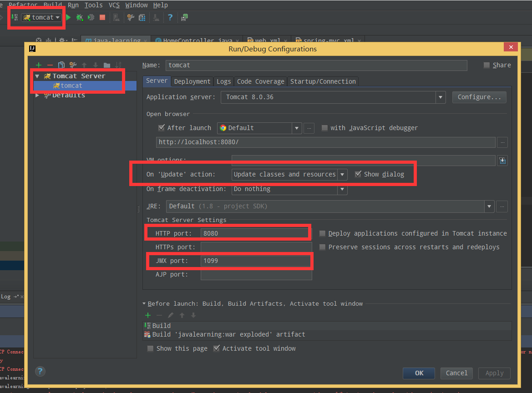Image resolution: width=532 pixels, height=393 pixels.
Task: Click the Make Project icon in main toolbar
Action: tap(14, 17)
